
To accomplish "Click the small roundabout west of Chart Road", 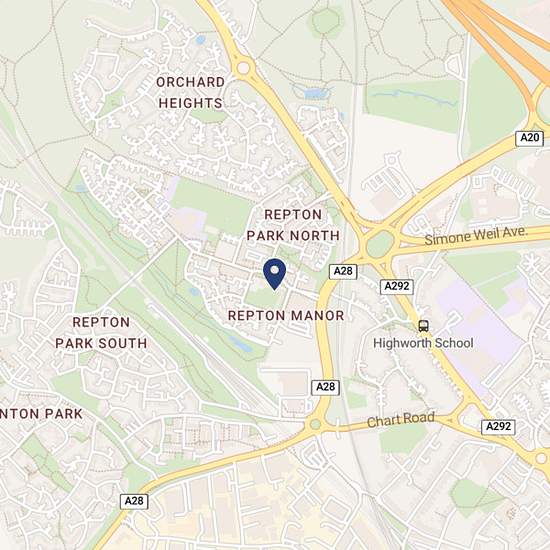I will [315, 424].
